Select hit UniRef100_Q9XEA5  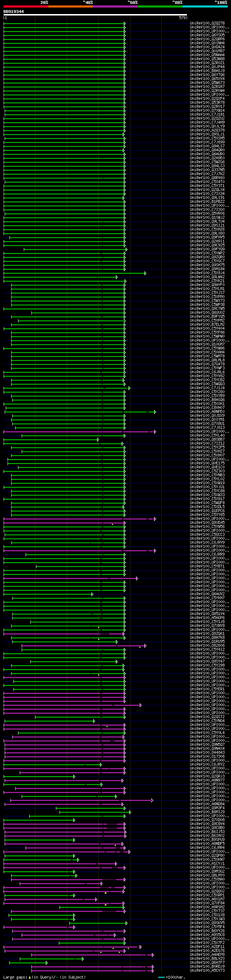[208, 523]
